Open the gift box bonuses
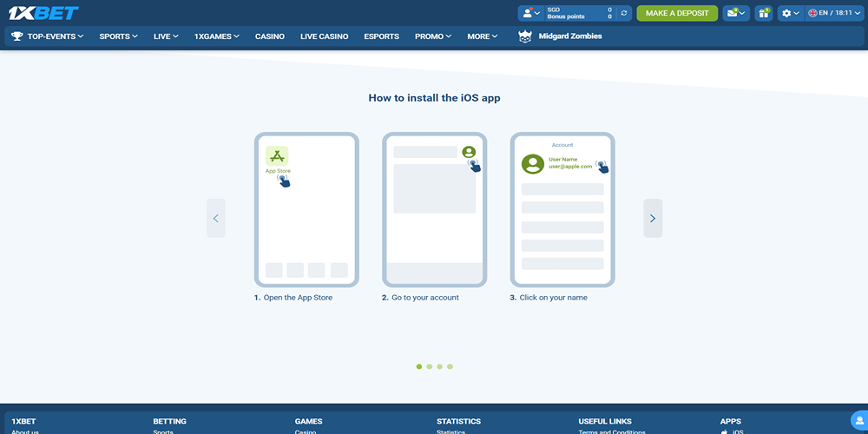The width and height of the screenshot is (868, 434). pos(763,13)
